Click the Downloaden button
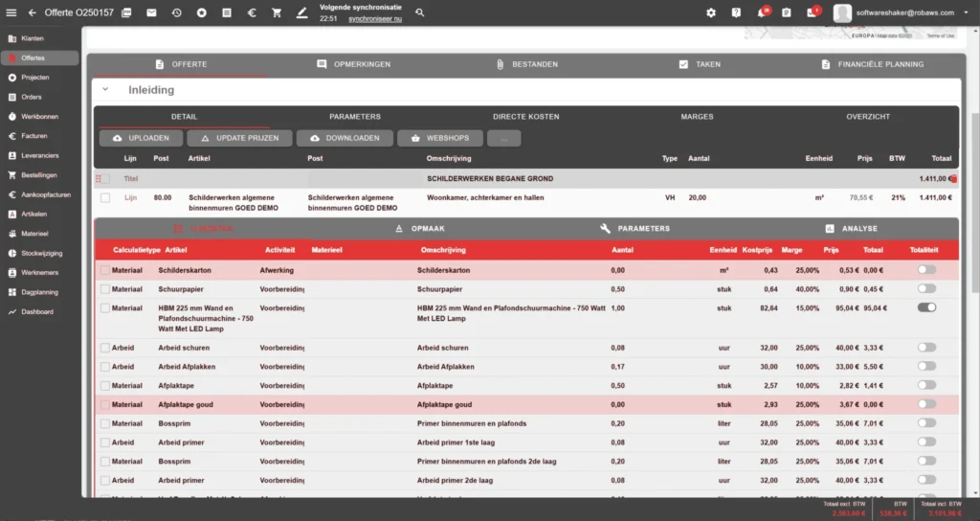The image size is (980, 521). [345, 138]
